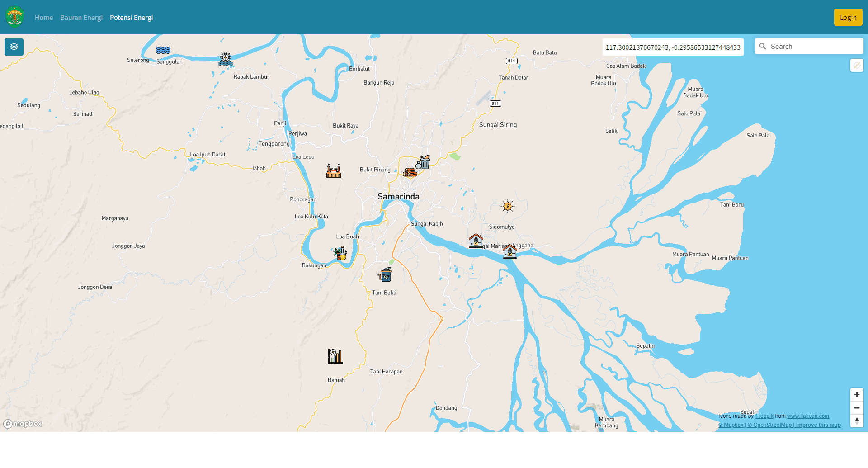Click the search magnifier icon
Image resolution: width=868 pixels, height=468 pixels.
coord(763,46)
